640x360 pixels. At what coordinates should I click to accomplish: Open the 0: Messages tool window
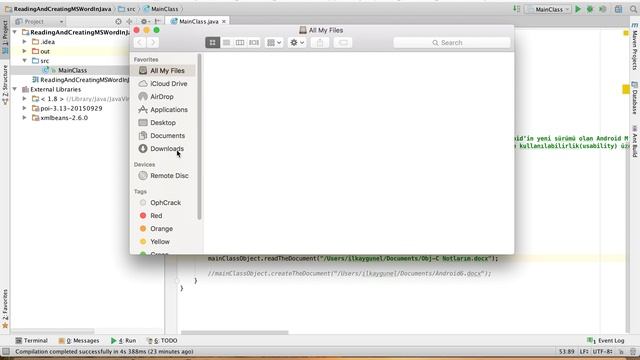(x=79, y=340)
